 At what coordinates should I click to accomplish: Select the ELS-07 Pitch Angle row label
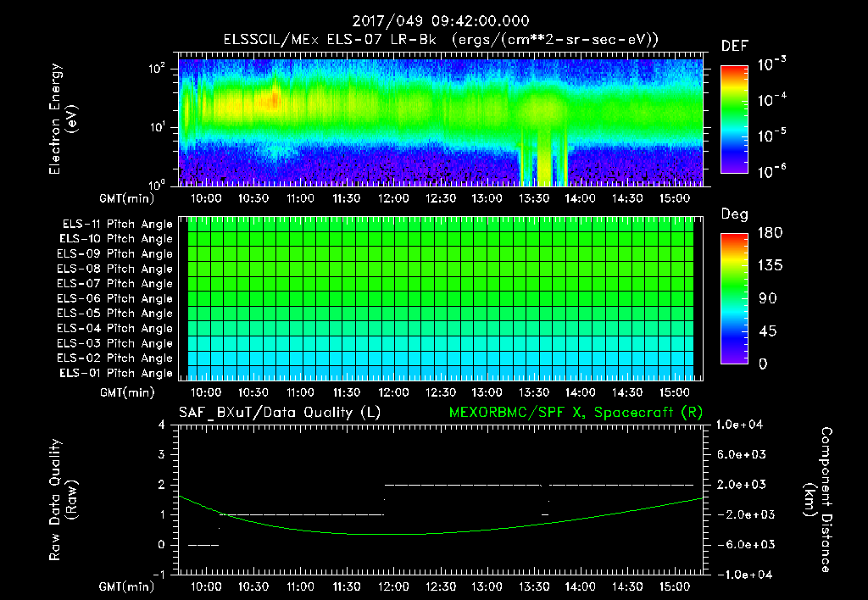115,283
